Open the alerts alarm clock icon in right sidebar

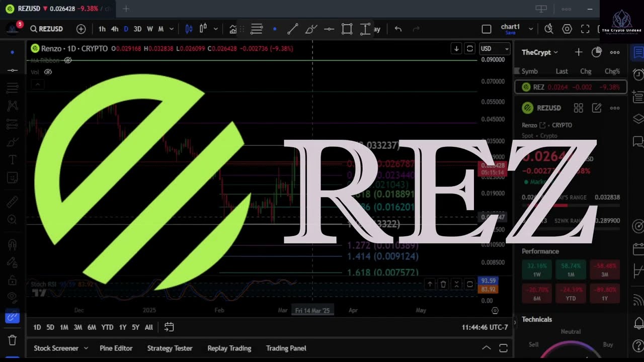point(638,74)
